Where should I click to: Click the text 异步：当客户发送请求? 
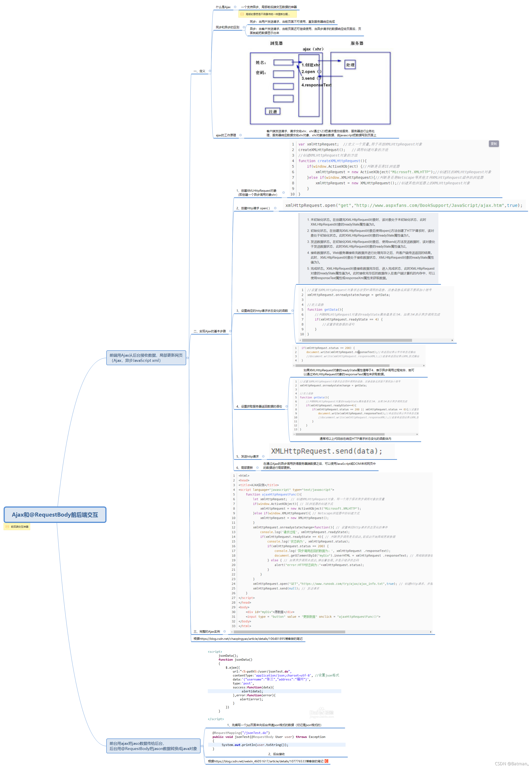305,31
